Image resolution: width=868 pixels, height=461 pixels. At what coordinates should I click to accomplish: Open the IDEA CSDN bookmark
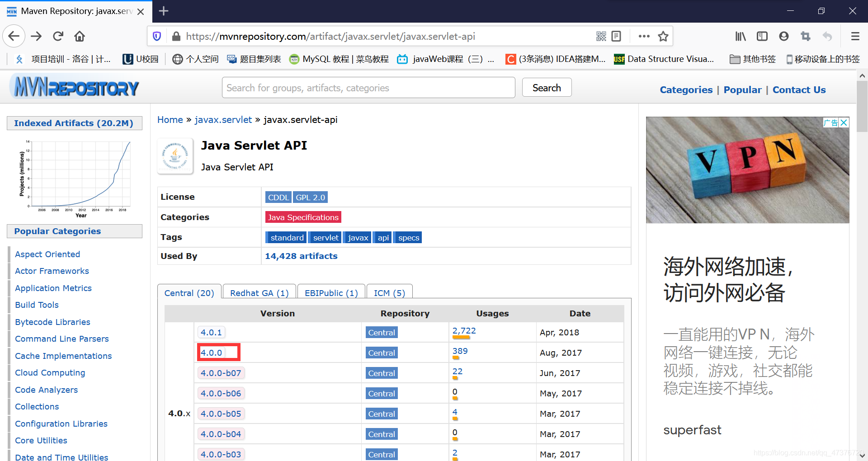(556, 59)
